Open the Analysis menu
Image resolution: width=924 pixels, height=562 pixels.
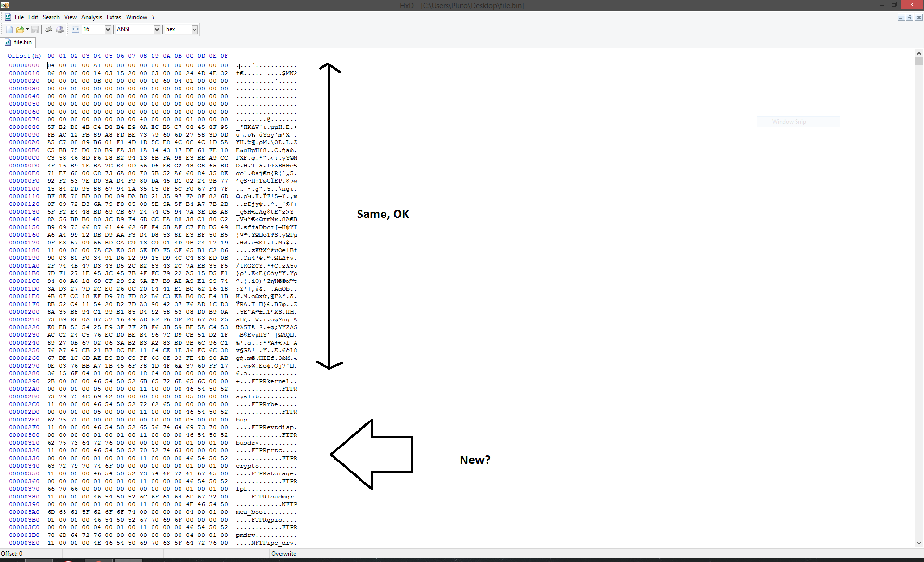91,17
